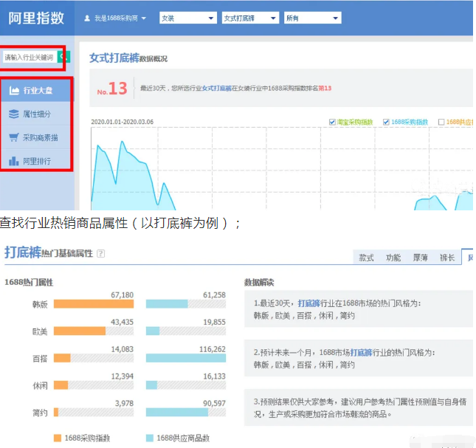Click the No.13 ranking number
This screenshot has height=448, width=476.
[112, 89]
